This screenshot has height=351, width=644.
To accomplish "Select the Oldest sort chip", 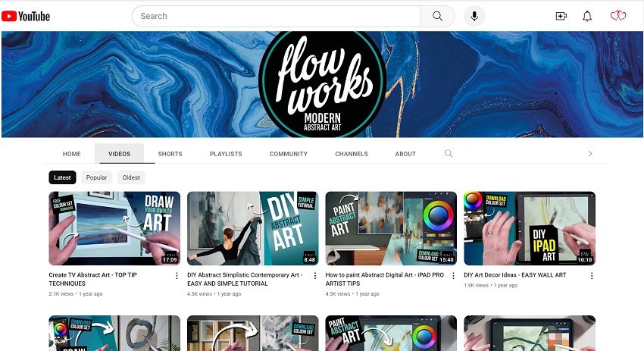I will pos(131,177).
